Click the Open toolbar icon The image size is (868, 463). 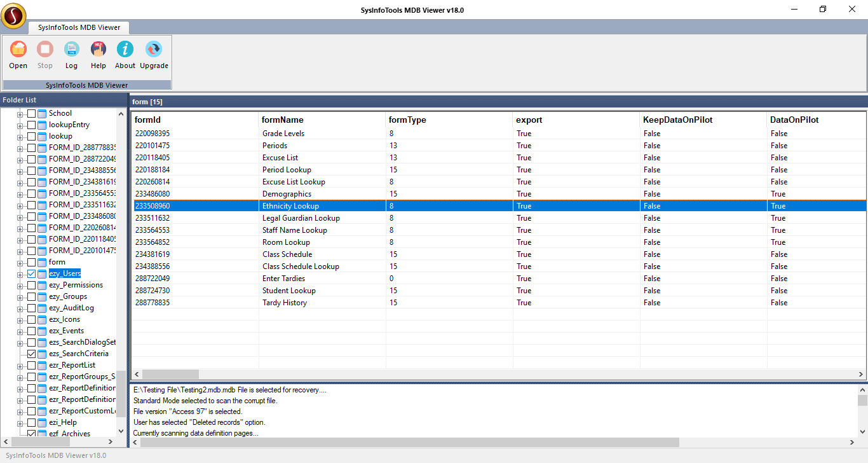click(x=18, y=49)
